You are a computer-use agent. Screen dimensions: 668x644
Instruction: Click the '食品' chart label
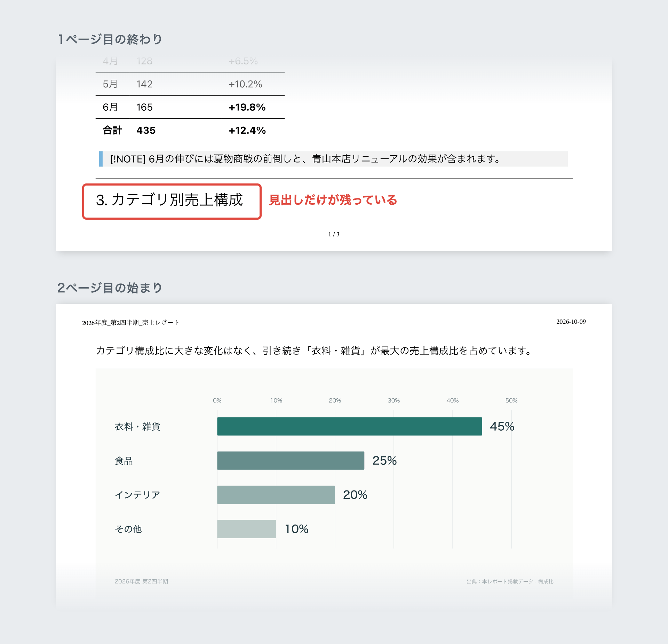124,461
